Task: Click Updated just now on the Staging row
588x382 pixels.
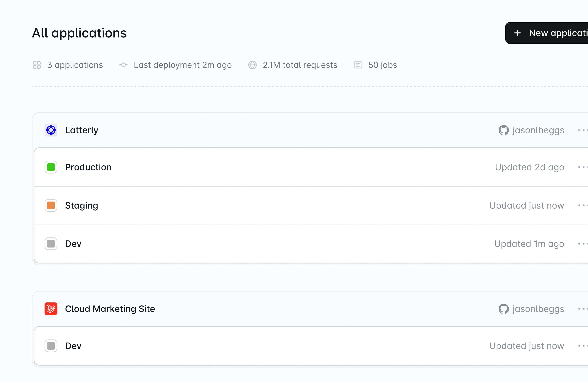Action: tap(527, 205)
